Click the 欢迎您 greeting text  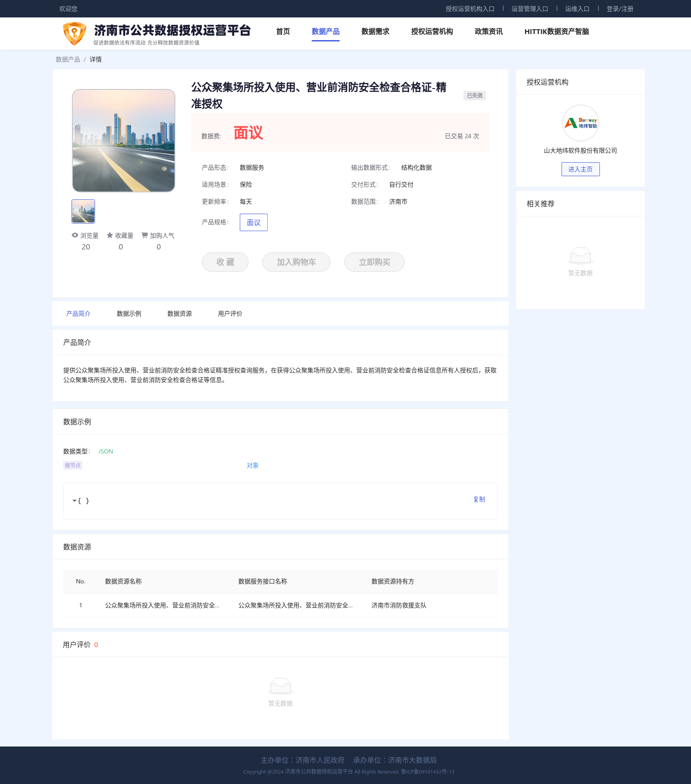point(68,9)
